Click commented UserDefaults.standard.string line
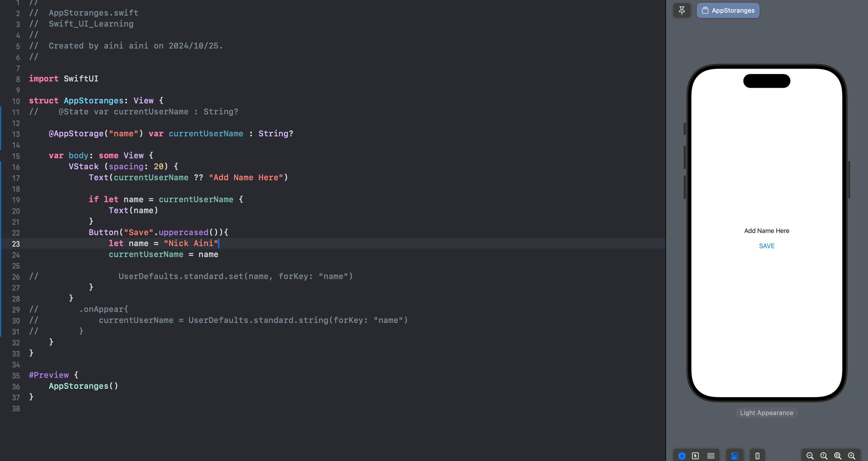 pyautogui.click(x=253, y=320)
